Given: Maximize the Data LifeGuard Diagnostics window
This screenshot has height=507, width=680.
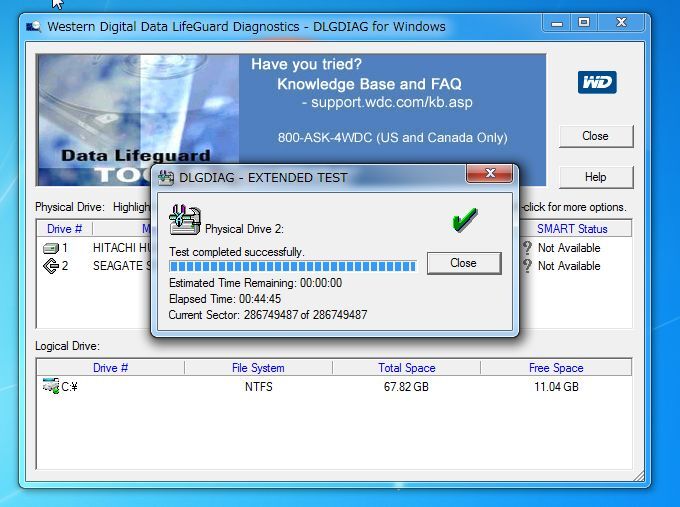Looking at the screenshot, I should pos(585,23).
